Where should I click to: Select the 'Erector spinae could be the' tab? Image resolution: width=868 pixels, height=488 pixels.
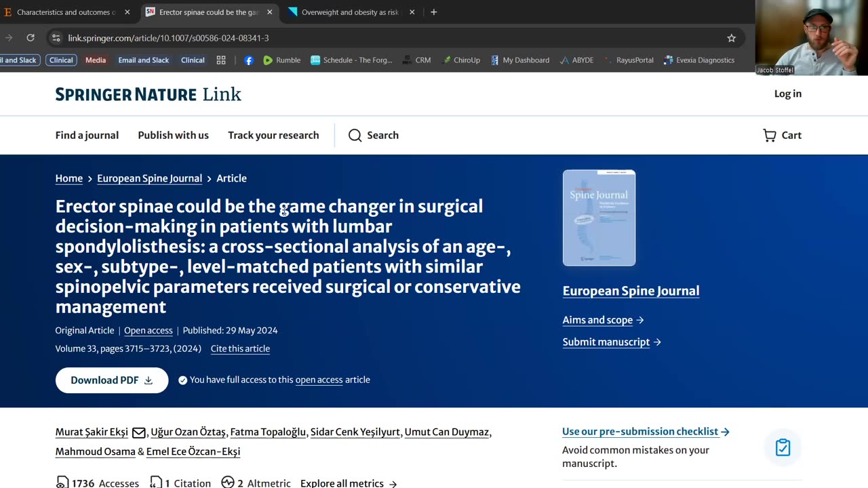pyautogui.click(x=209, y=12)
